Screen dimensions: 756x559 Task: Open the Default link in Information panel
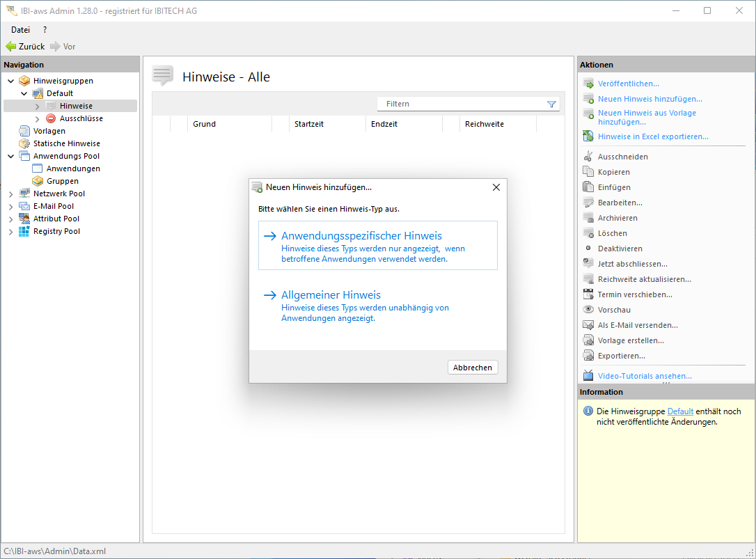click(x=680, y=411)
